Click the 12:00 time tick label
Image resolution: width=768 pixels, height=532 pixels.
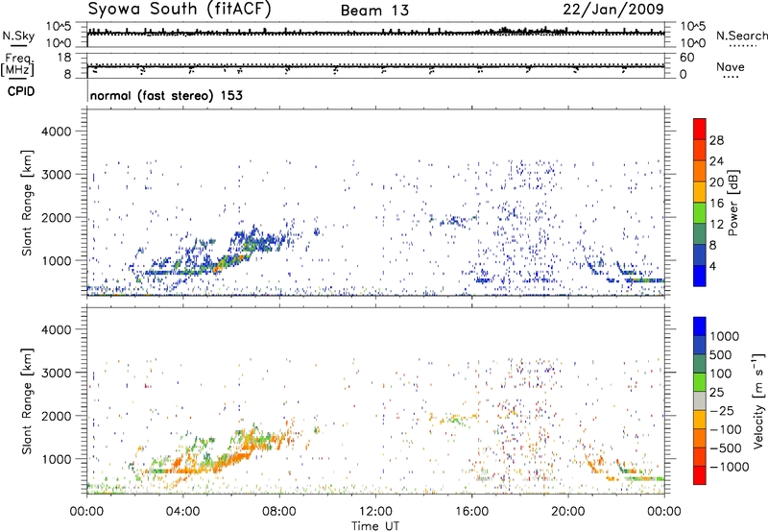click(375, 512)
